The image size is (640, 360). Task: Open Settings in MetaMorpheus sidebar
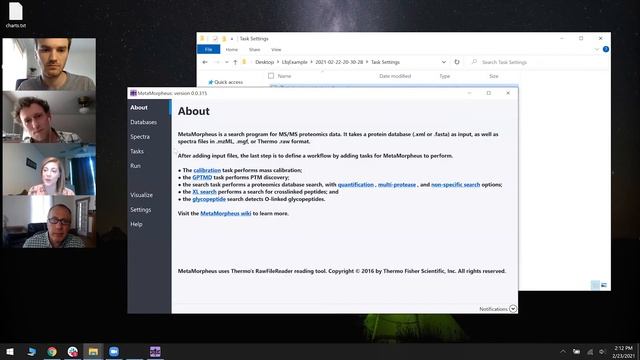click(141, 210)
